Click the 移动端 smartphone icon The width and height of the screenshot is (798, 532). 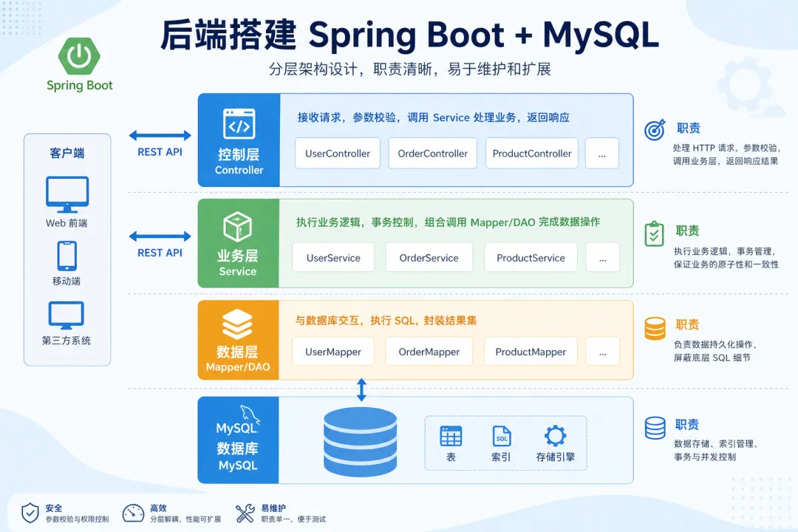(67, 256)
